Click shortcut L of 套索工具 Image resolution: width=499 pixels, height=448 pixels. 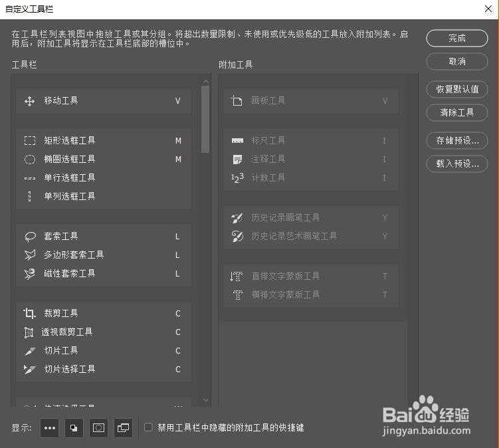pos(177,237)
